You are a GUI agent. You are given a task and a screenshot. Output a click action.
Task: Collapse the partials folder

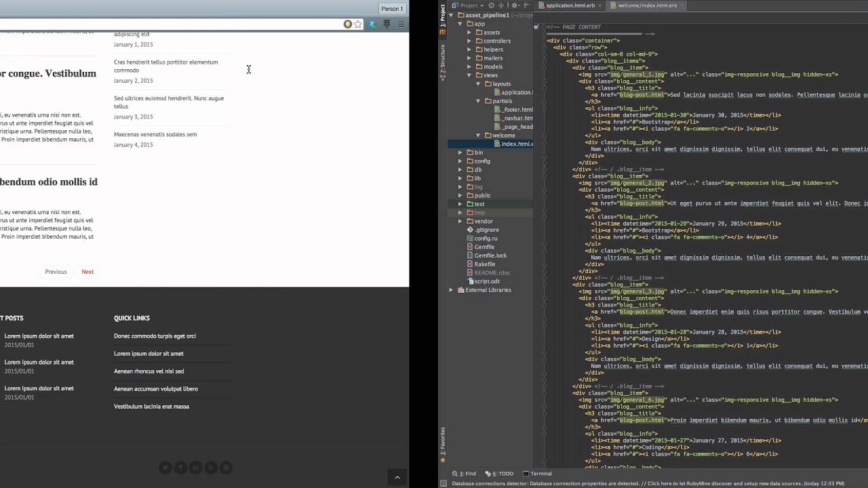click(478, 101)
